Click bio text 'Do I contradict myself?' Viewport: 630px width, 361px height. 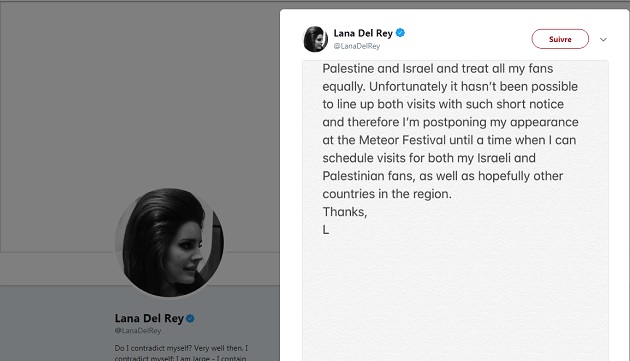153,348
